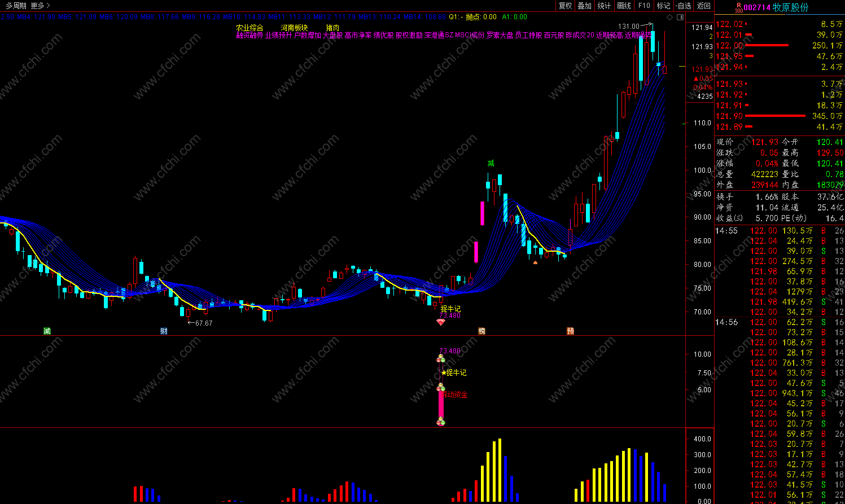Click the 股权激励 concept tag

coord(409,35)
